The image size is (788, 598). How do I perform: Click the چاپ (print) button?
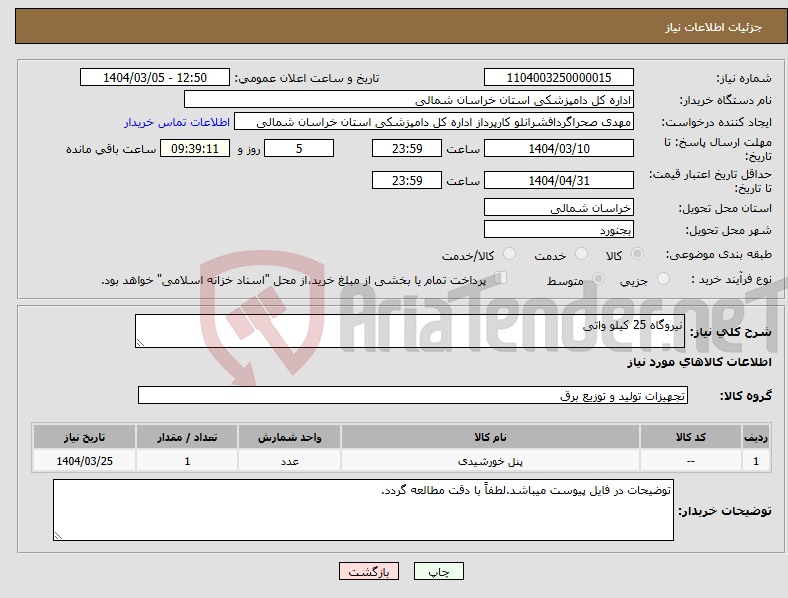pos(438,571)
